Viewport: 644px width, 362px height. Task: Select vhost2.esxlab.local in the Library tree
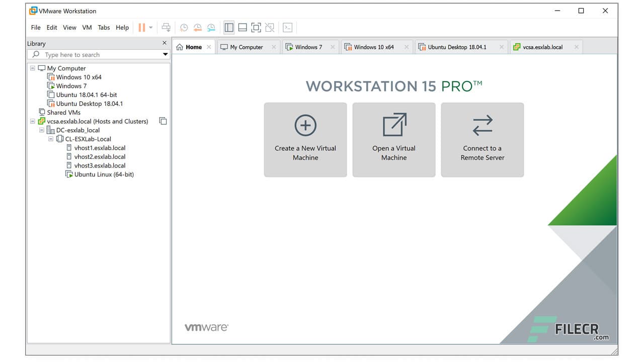pyautogui.click(x=100, y=156)
